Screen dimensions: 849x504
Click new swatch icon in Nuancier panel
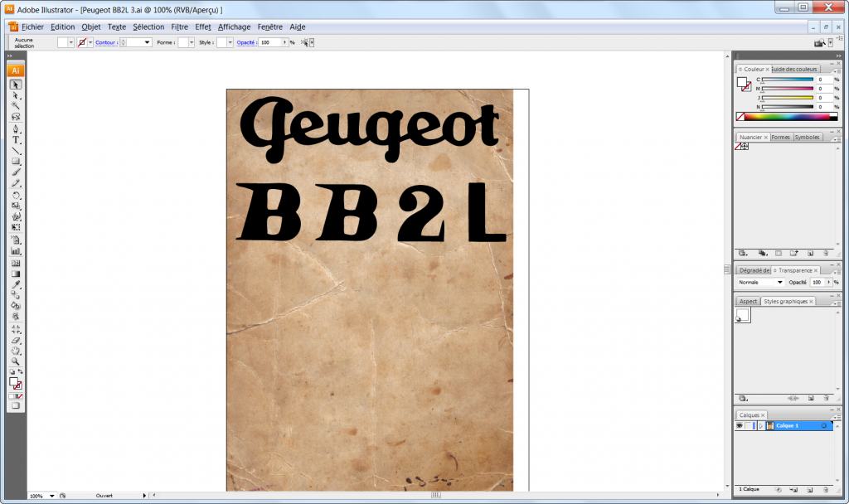coord(810,254)
